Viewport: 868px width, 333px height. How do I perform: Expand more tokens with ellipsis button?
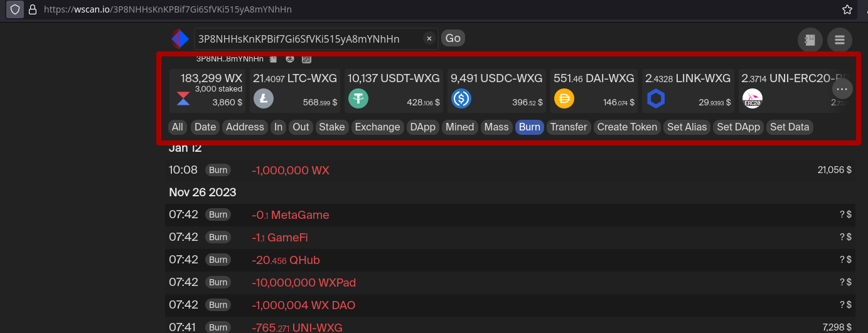842,89
